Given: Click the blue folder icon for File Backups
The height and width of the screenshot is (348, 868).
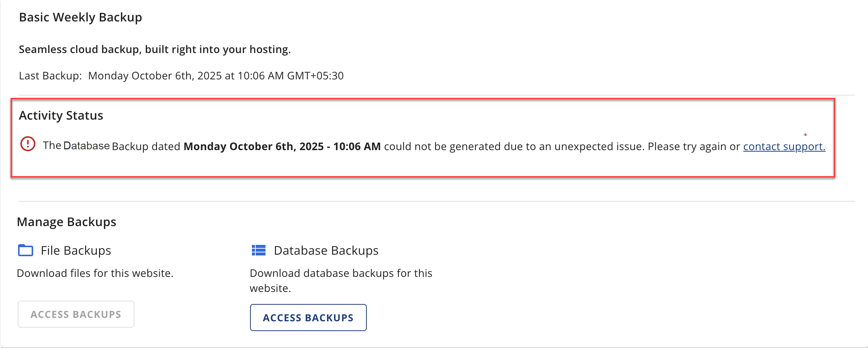Looking at the screenshot, I should click(x=26, y=250).
